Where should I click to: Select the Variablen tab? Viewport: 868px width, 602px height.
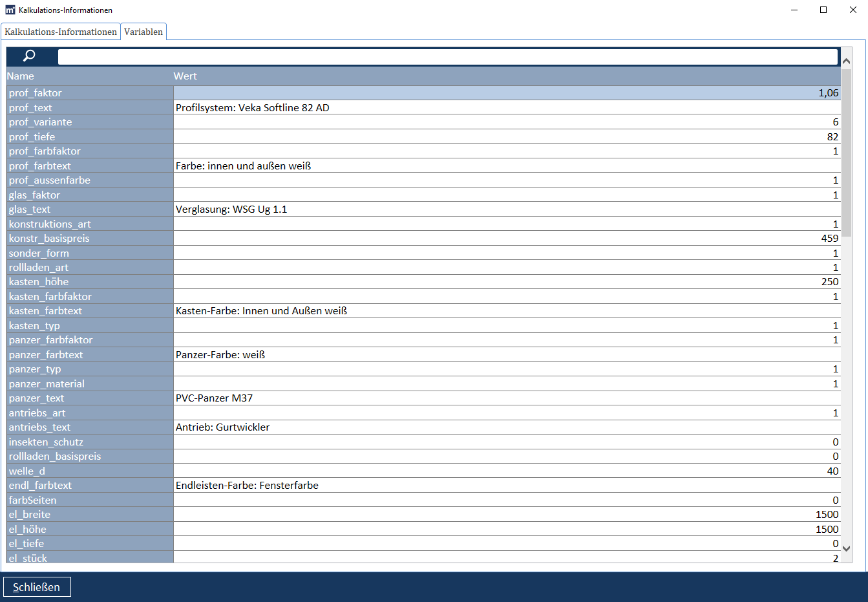pyautogui.click(x=143, y=32)
